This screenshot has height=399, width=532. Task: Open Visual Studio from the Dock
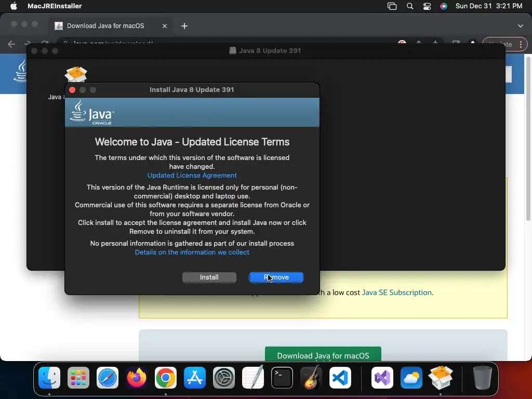coord(382,378)
